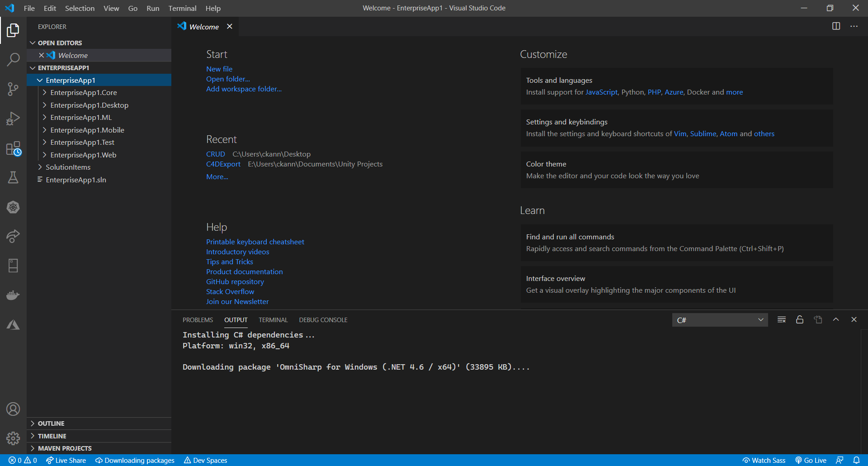Viewport: 868px width, 466px height.
Task: Open the Color theme customization card
Action: click(x=677, y=170)
